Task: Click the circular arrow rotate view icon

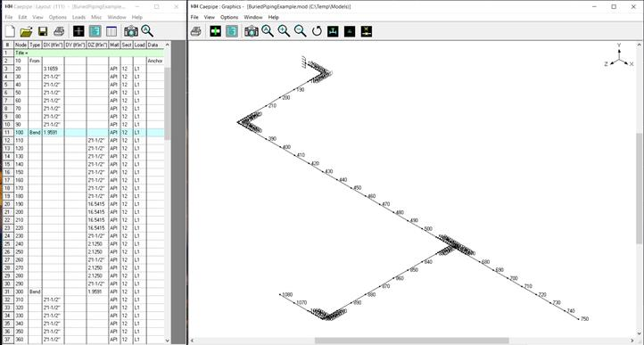Action: tap(317, 31)
